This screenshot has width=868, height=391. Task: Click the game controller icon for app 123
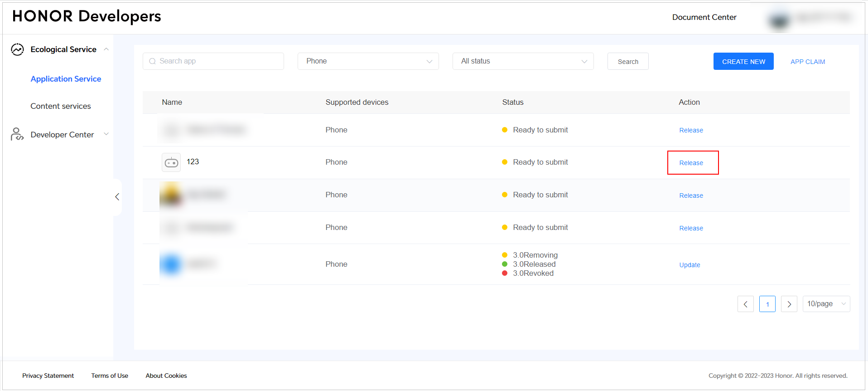(x=171, y=162)
